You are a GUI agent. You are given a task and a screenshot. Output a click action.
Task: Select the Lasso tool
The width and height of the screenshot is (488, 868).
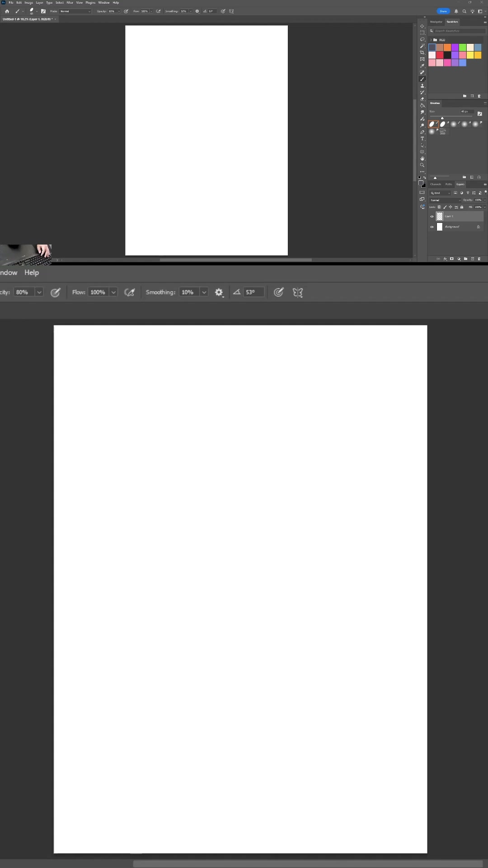[422, 39]
